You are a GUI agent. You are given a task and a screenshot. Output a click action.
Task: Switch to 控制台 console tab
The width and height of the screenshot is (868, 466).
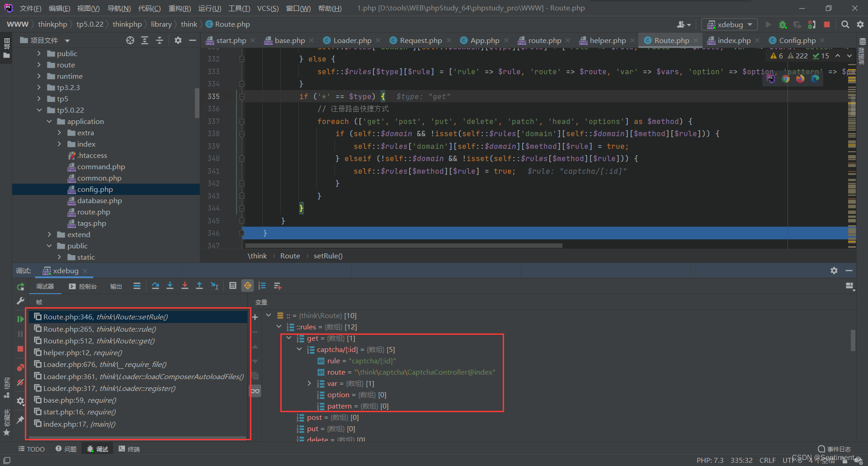(83, 286)
